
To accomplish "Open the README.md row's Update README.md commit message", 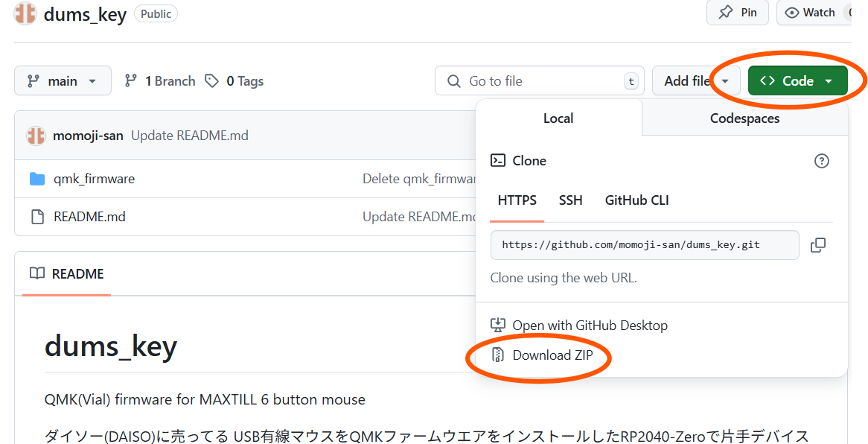I will [x=420, y=217].
